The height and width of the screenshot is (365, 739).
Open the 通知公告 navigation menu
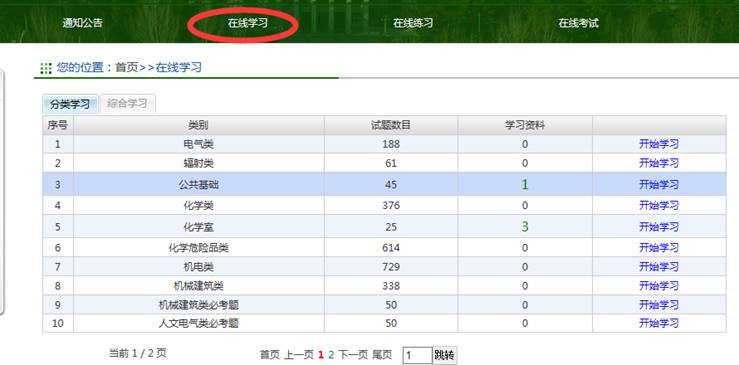[x=82, y=23]
